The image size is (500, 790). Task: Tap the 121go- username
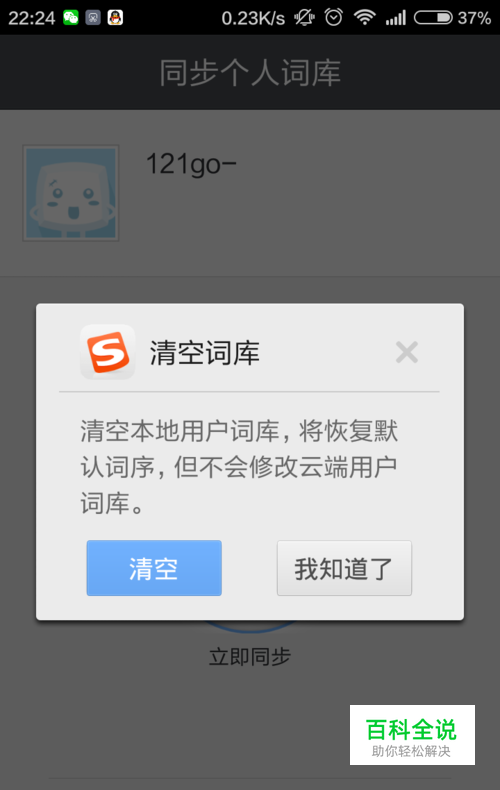[191, 164]
